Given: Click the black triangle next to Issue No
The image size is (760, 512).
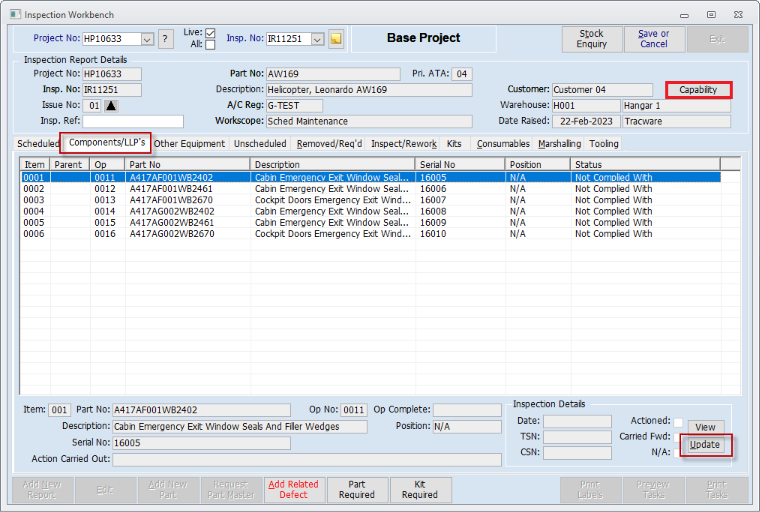Looking at the screenshot, I should click(111, 105).
